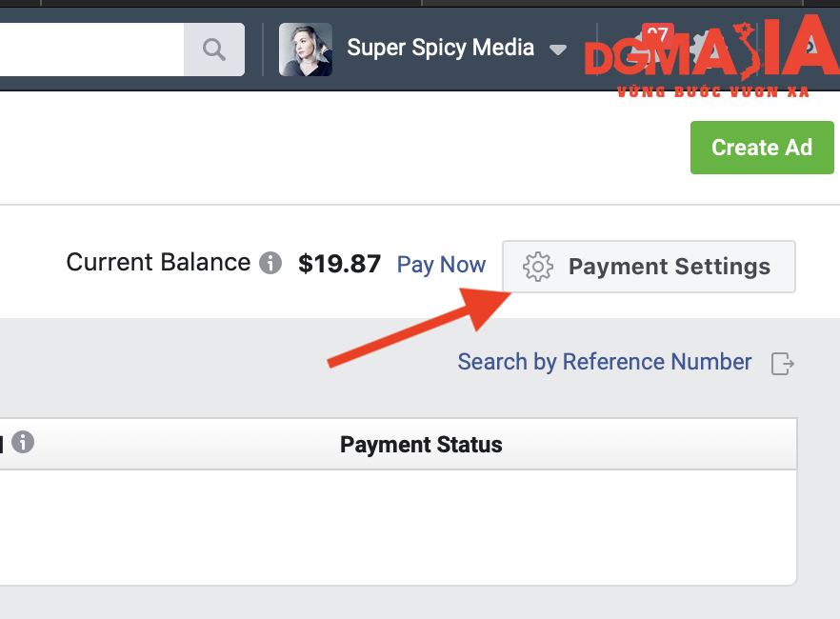Expand the Super Spicy Media account dropdown arrow

pos(558,50)
